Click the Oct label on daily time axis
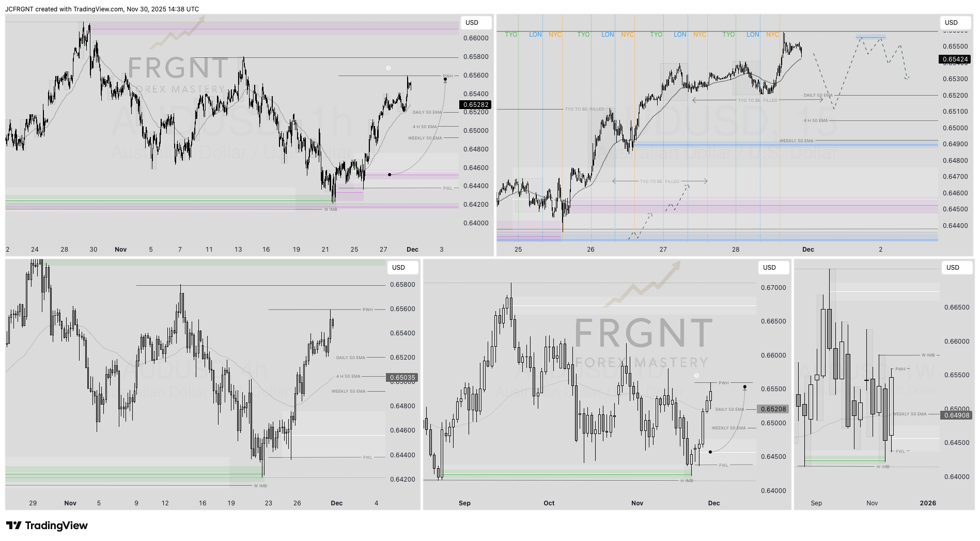Viewport: 980px width, 541px height. click(549, 503)
